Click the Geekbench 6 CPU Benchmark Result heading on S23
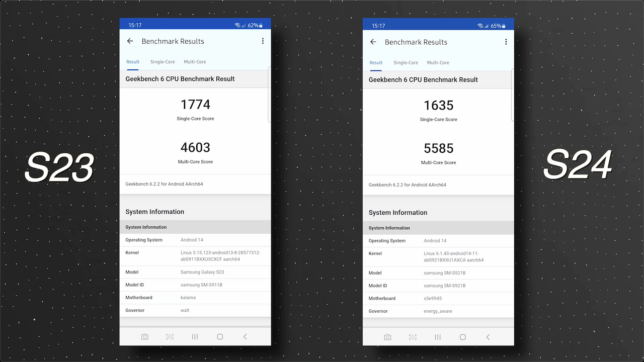 (x=180, y=79)
